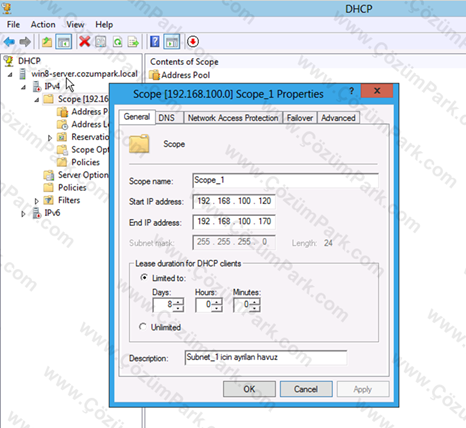Increase Hours value with up arrow

click(217, 302)
